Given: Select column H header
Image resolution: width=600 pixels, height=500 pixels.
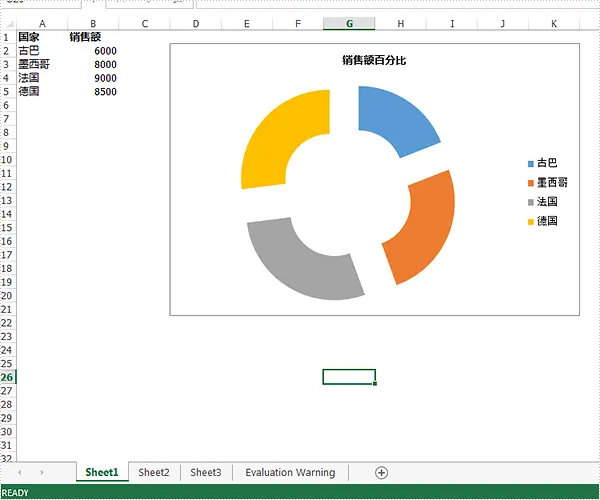Looking at the screenshot, I should [401, 24].
